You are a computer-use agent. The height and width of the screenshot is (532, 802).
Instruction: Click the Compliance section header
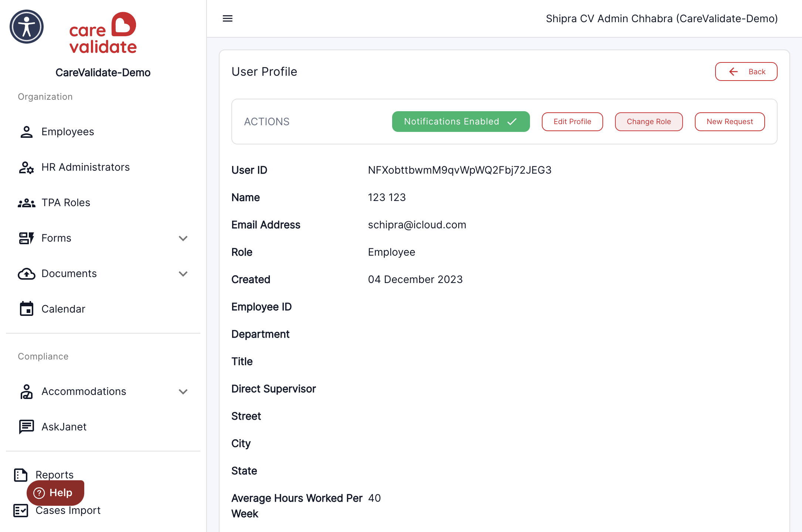click(43, 357)
